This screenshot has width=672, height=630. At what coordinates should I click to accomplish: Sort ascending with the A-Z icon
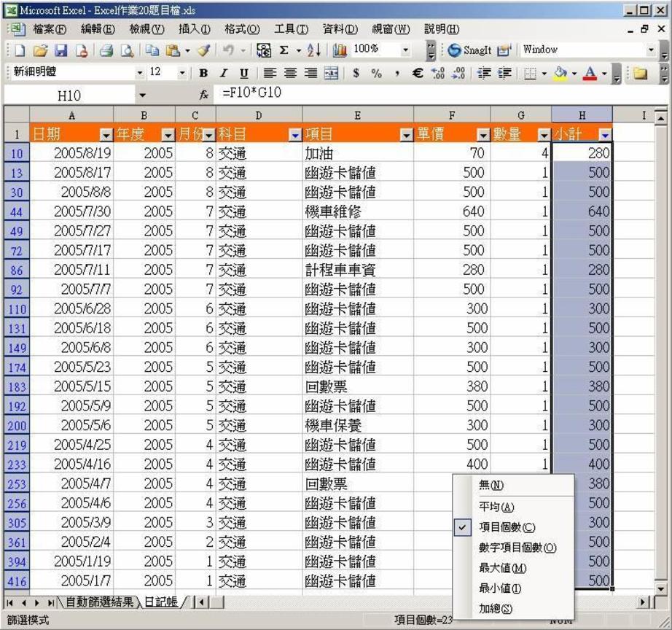pos(313,50)
